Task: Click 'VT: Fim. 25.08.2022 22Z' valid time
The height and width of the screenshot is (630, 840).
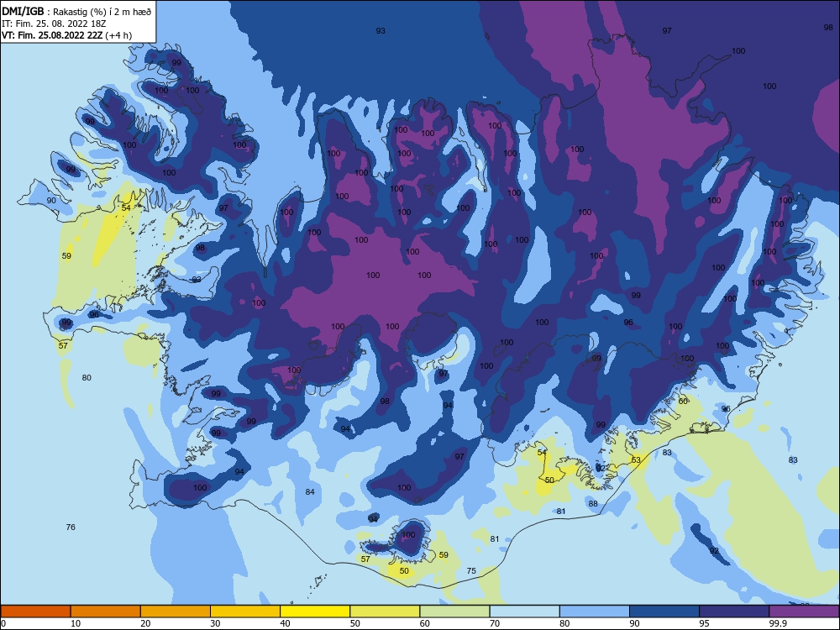Action: pyautogui.click(x=52, y=35)
